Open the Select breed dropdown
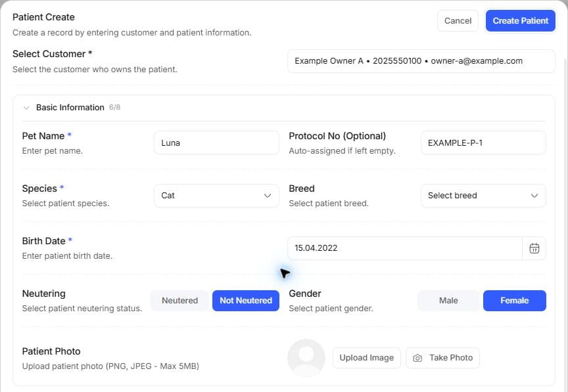The width and height of the screenshot is (568, 392). coord(483,196)
